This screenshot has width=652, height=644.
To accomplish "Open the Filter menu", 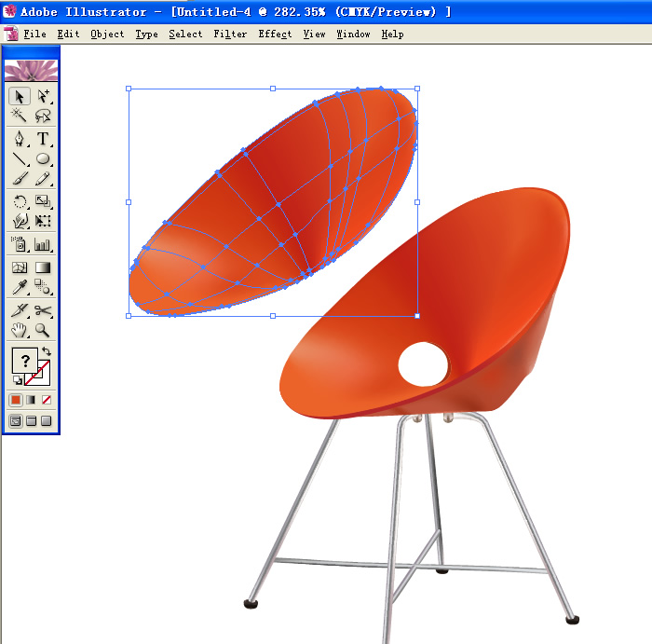I will [230, 34].
